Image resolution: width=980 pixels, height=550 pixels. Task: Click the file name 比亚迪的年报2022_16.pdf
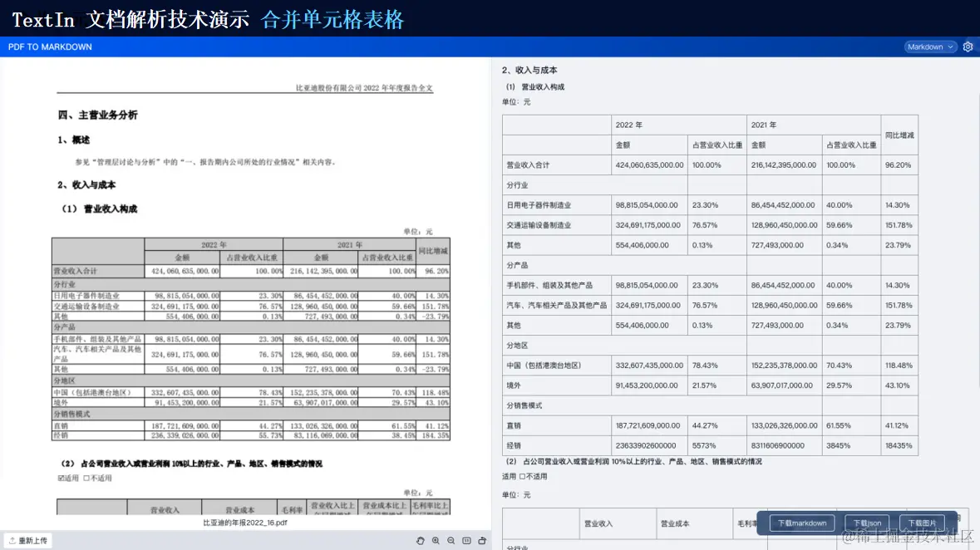pos(245,523)
